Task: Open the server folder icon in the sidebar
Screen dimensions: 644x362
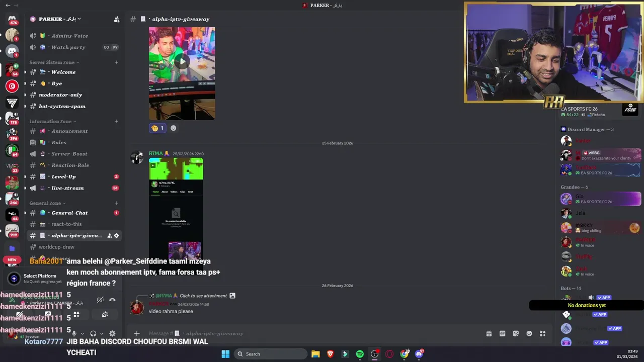Action: click(x=12, y=248)
